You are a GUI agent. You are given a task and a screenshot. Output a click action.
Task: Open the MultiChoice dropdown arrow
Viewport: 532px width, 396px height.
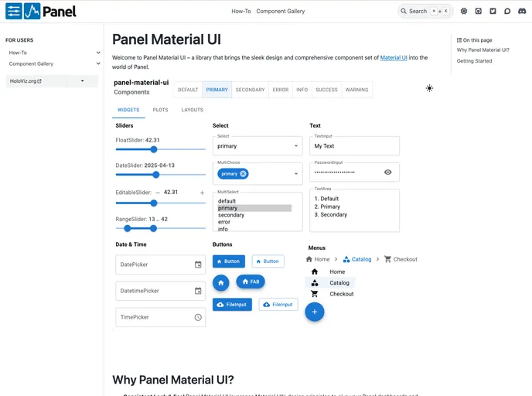click(296, 174)
